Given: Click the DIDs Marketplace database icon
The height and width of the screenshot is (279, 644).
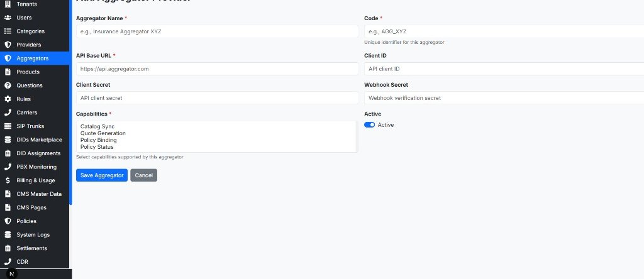Looking at the screenshot, I should pos(8,139).
